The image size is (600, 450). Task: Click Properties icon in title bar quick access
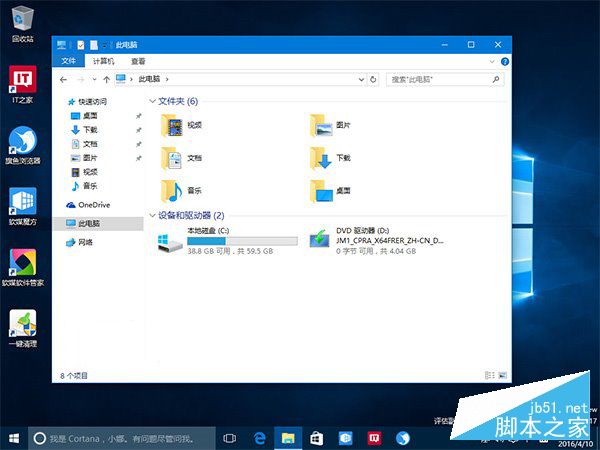click(81, 45)
